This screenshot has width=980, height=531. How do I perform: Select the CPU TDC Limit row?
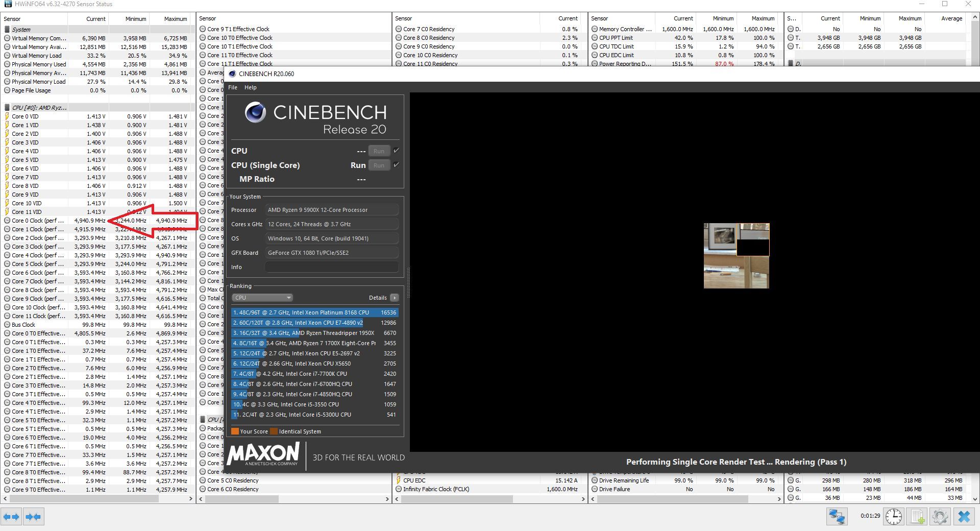click(685, 46)
